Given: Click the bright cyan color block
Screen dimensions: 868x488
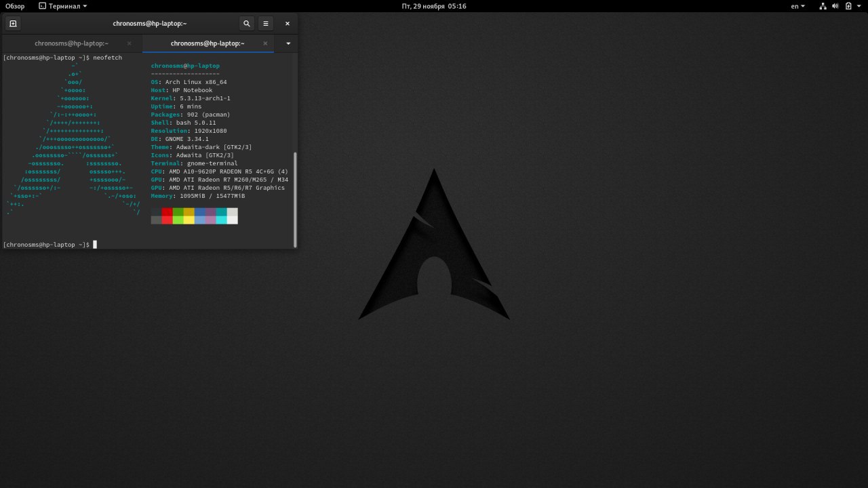Looking at the screenshot, I should click(222, 220).
